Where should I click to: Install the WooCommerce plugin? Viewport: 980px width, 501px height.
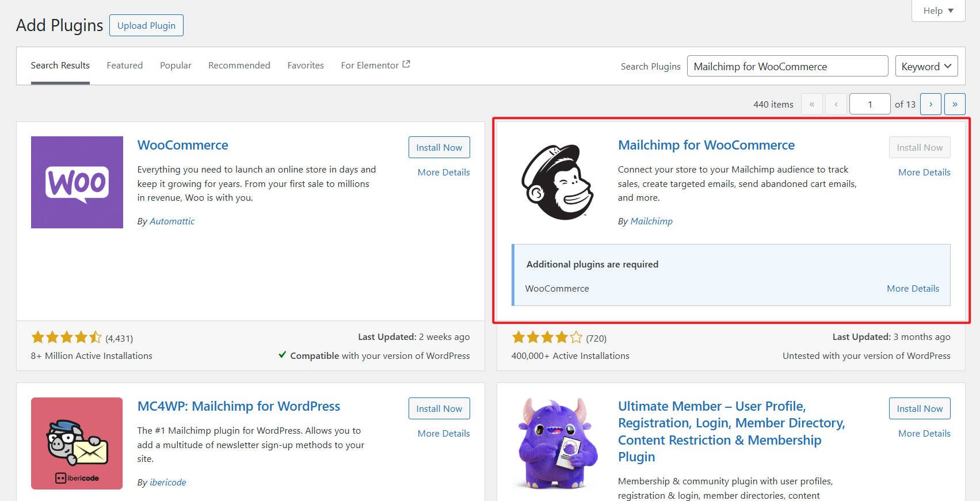pyautogui.click(x=439, y=147)
